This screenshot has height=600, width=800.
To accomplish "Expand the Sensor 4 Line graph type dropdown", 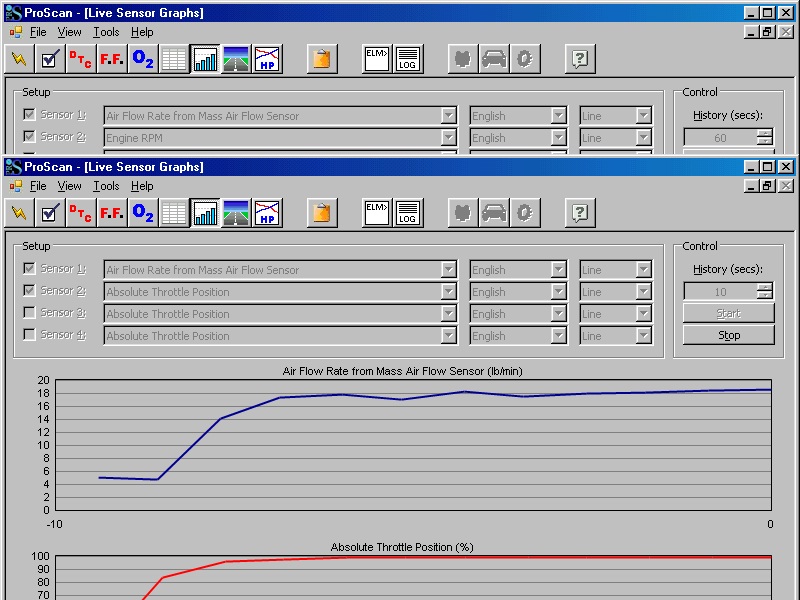I will point(643,336).
